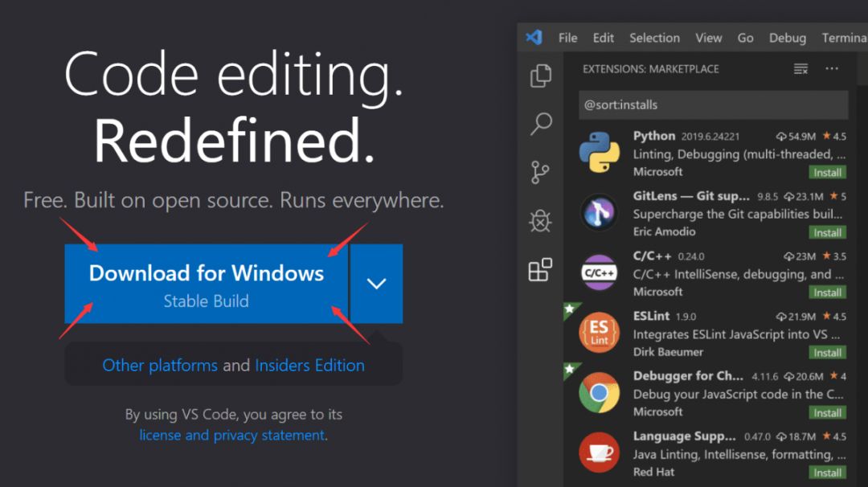The image size is (868, 487).
Task: Click the ESLint extension logo
Action: point(599,332)
